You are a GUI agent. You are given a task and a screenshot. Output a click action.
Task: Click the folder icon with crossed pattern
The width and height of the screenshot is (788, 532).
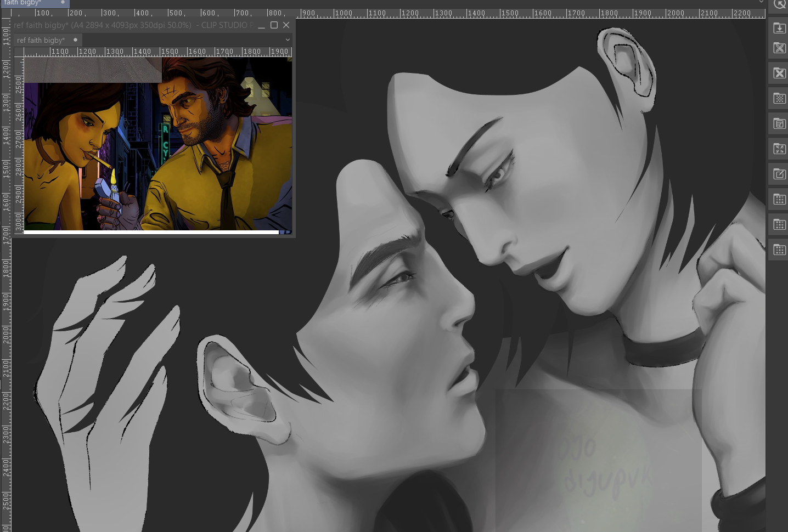coord(779,48)
